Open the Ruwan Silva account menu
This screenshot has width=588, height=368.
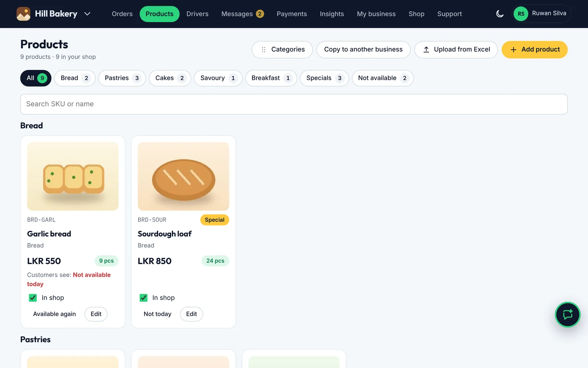(541, 14)
